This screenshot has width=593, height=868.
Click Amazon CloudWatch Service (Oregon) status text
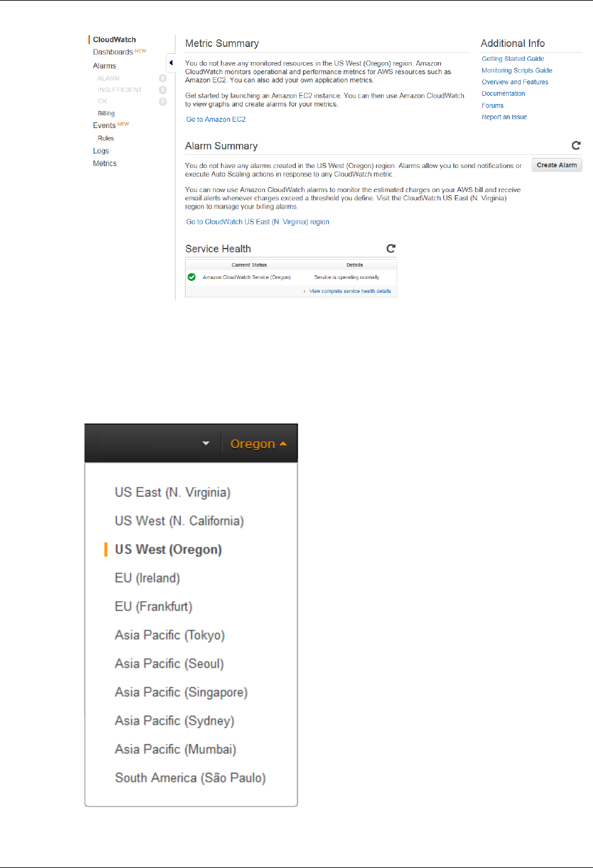tap(246, 277)
